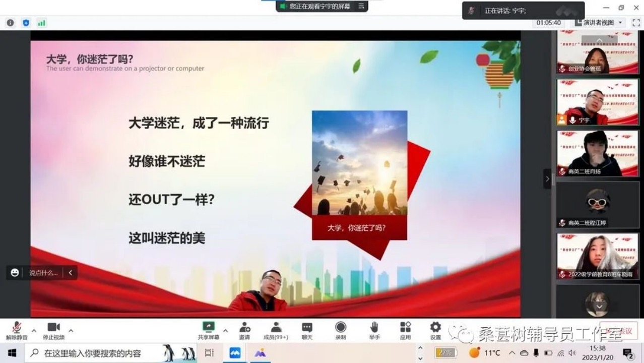Image resolution: width=644 pixels, height=363 pixels.
Task: Open Task View in the taskbar
Action: (x=209, y=353)
